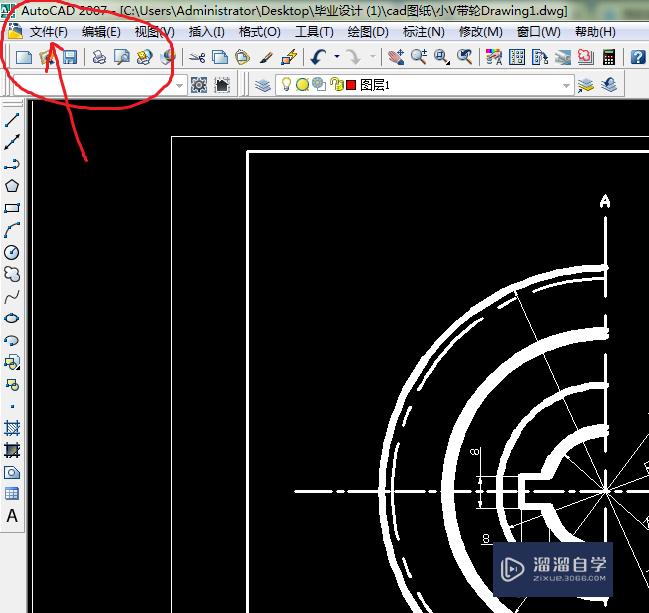Click Make Object's Layer Current icon

586,85
